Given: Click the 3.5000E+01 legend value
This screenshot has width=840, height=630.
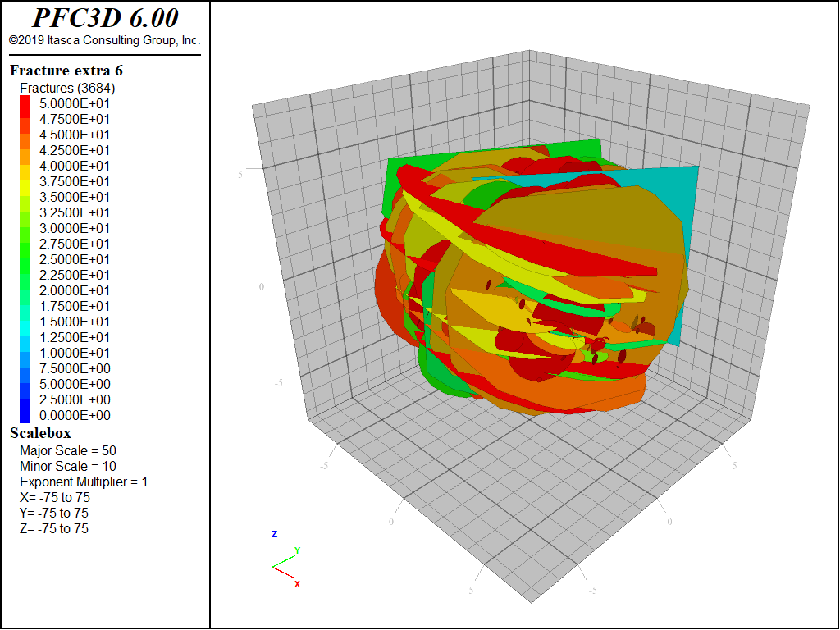Looking at the screenshot, I should (x=75, y=197).
